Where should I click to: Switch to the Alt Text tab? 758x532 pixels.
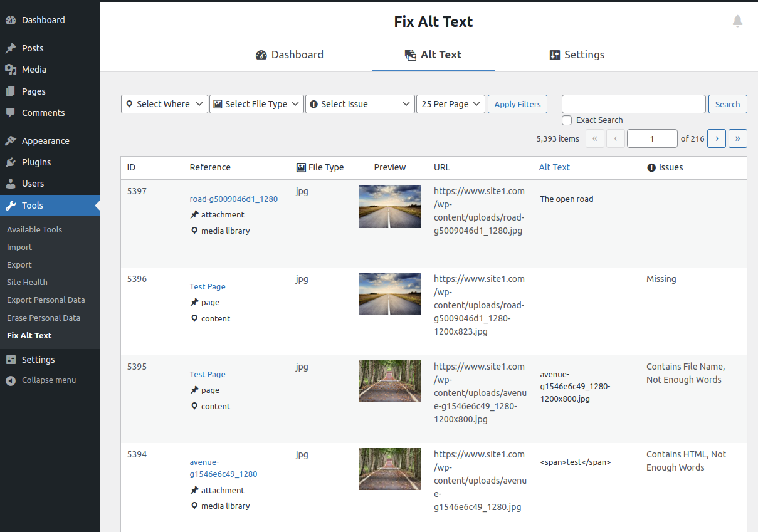tap(433, 55)
